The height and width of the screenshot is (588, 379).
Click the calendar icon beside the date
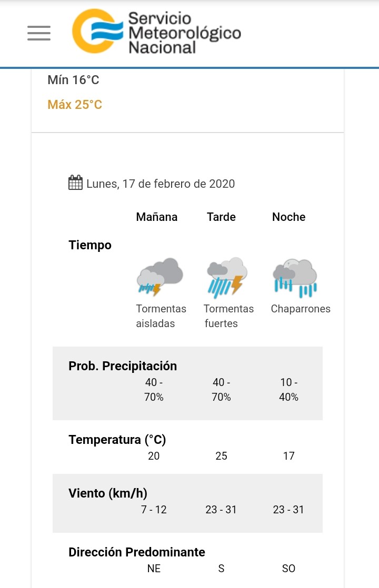(75, 183)
